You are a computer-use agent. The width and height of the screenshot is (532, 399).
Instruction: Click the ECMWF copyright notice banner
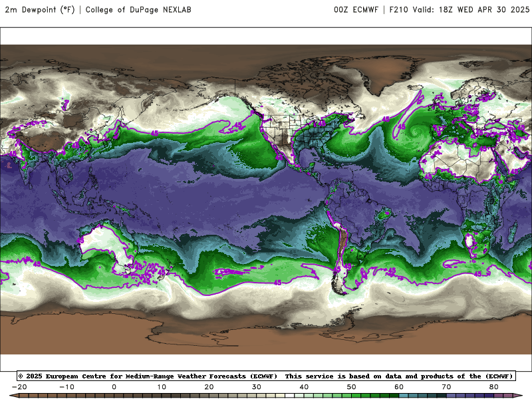point(266,376)
